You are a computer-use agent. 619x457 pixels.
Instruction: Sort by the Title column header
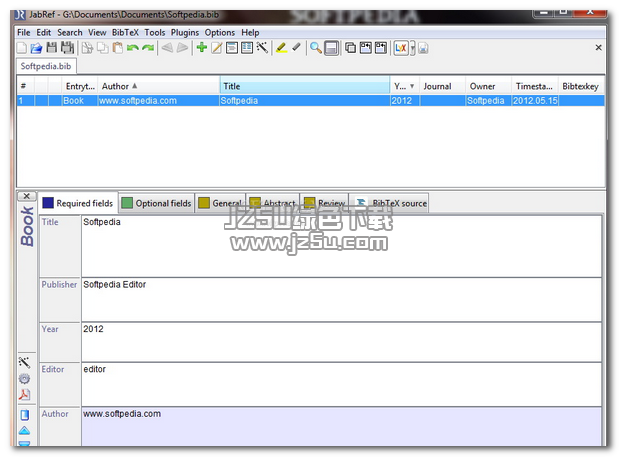[305, 86]
